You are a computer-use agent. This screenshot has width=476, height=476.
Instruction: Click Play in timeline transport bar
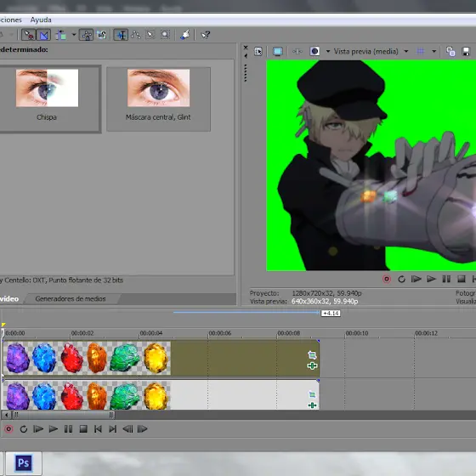(x=53, y=429)
